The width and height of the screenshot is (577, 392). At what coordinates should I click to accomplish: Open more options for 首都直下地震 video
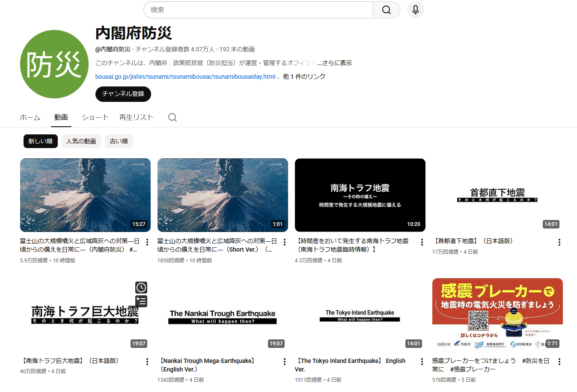coord(559,242)
